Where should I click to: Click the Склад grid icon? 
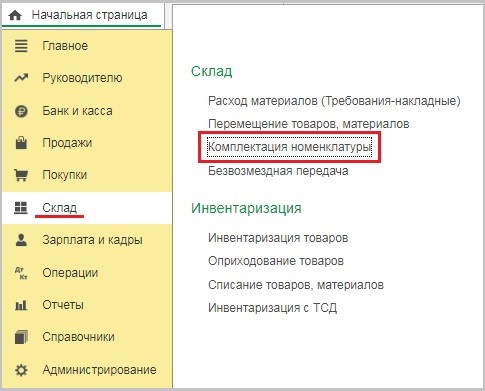(x=21, y=207)
